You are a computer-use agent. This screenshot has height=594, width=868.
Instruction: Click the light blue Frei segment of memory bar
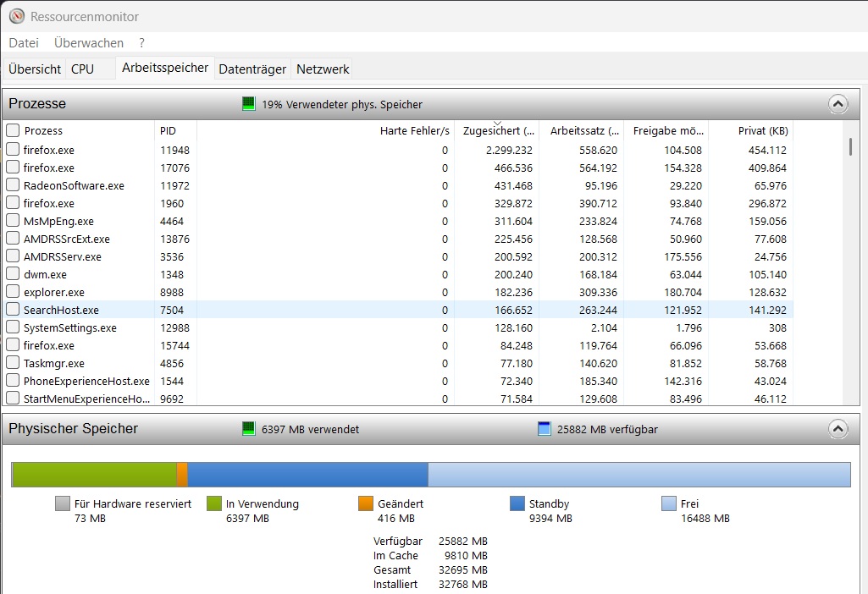coord(639,475)
